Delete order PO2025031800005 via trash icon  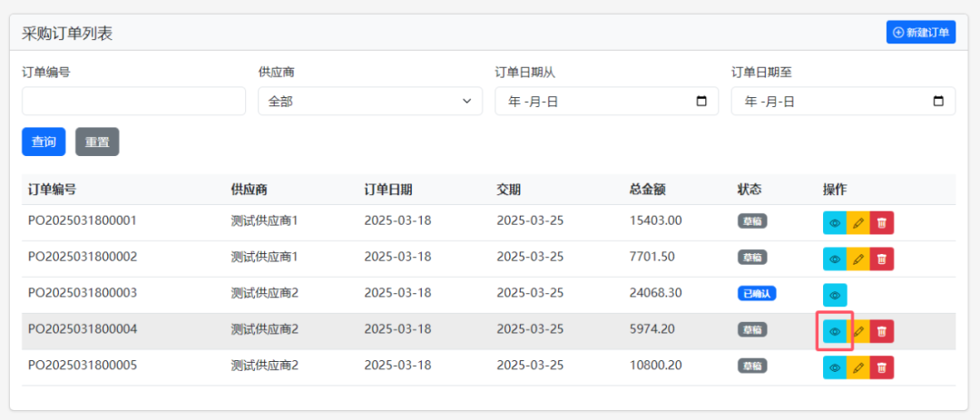[881, 367]
